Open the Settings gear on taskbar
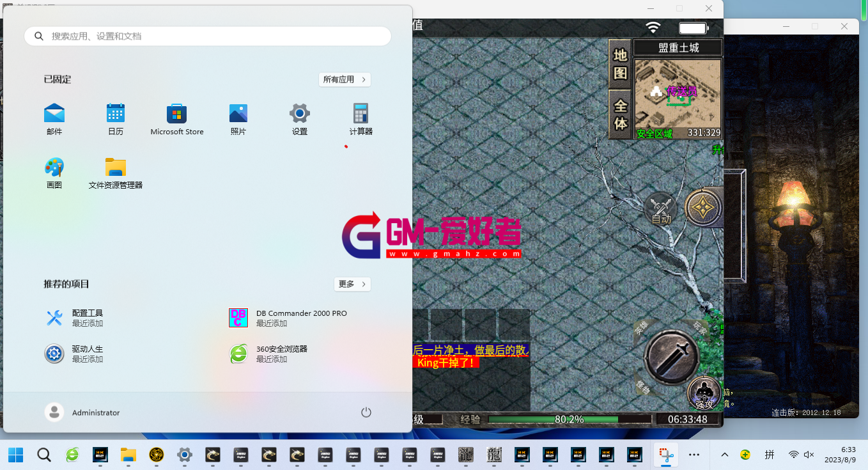Image resolution: width=868 pixels, height=470 pixels. pos(185,455)
